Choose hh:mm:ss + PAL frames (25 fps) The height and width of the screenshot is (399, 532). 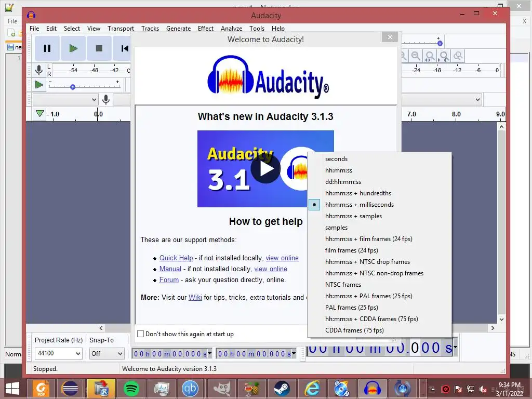[x=379, y=296]
